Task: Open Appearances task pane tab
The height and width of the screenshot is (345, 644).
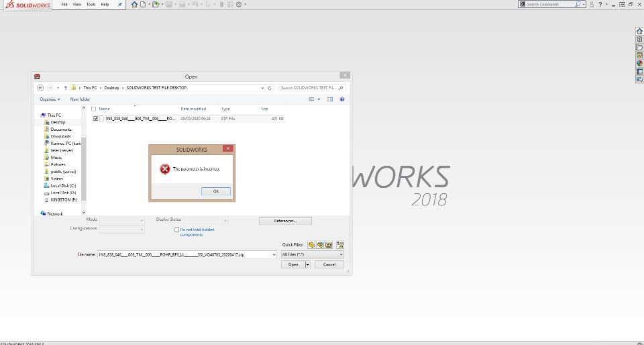Action: tap(639, 63)
